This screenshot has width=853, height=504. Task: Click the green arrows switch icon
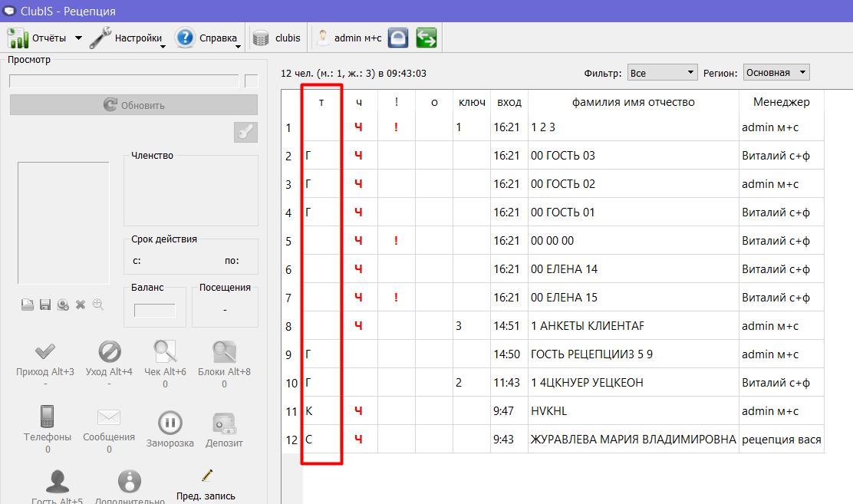pos(426,38)
